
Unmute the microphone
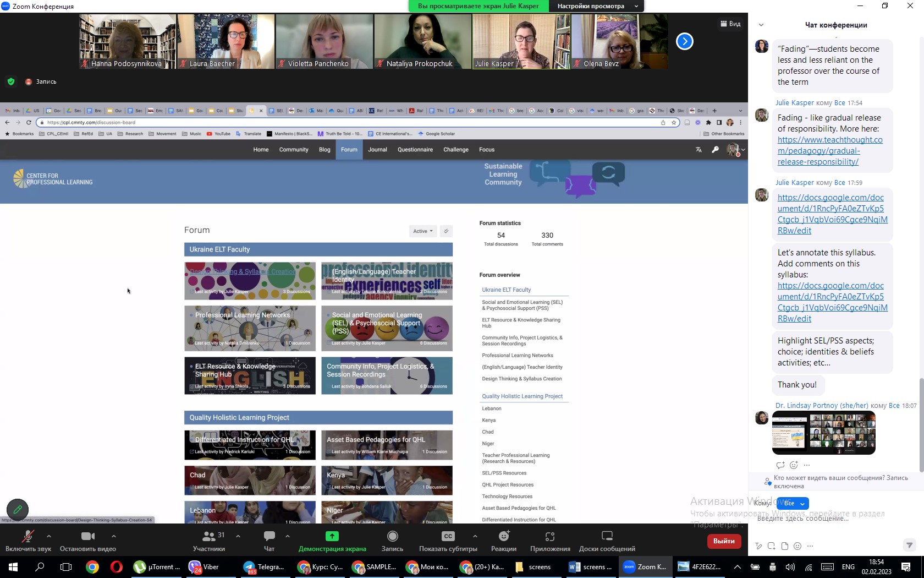[x=28, y=537]
